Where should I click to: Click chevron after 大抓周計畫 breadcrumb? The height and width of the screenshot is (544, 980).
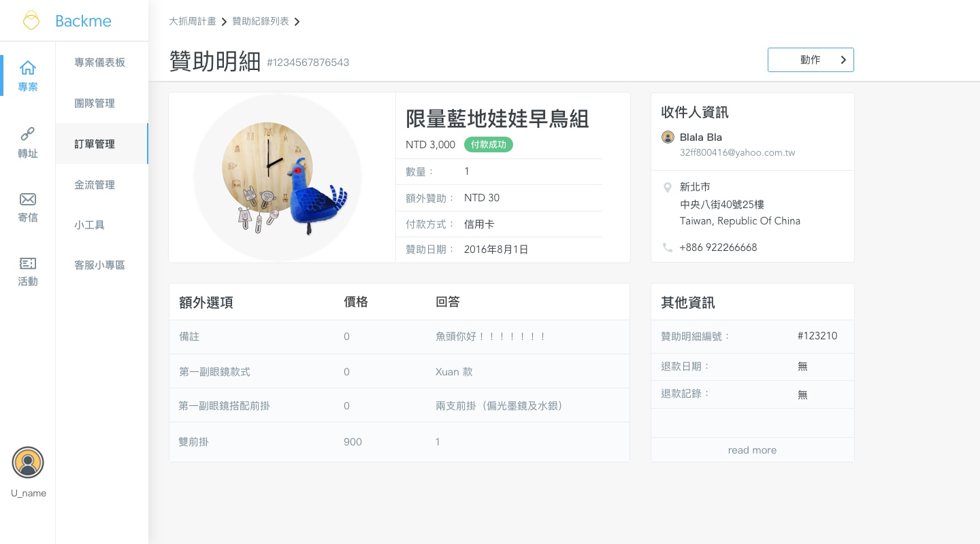tap(224, 22)
